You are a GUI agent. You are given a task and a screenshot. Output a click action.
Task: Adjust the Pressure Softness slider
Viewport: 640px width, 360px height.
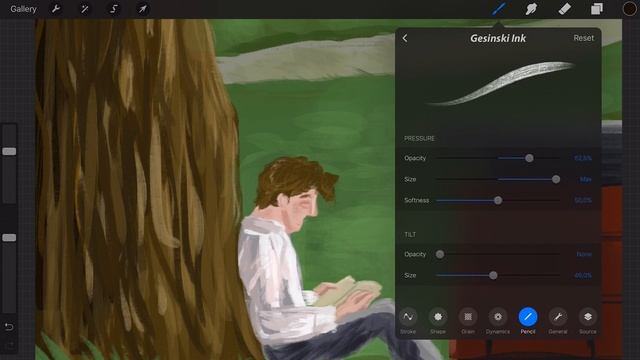[498, 200]
